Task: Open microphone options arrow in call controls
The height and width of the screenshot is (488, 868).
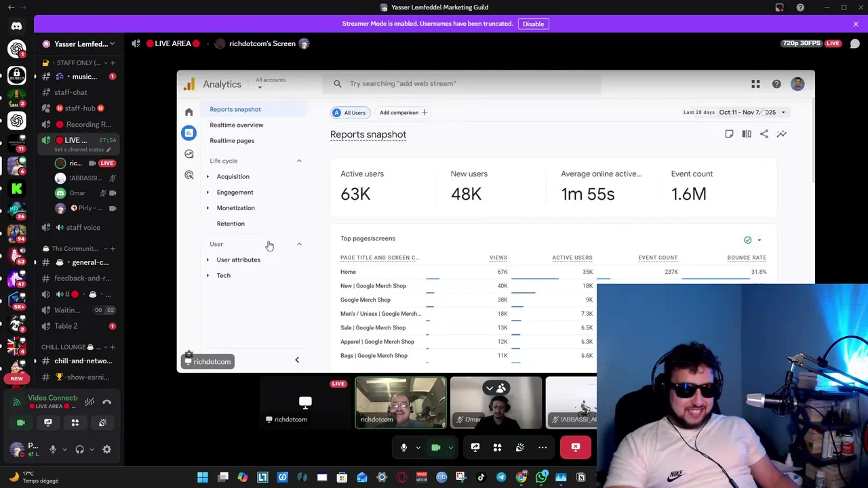Action: click(x=418, y=447)
